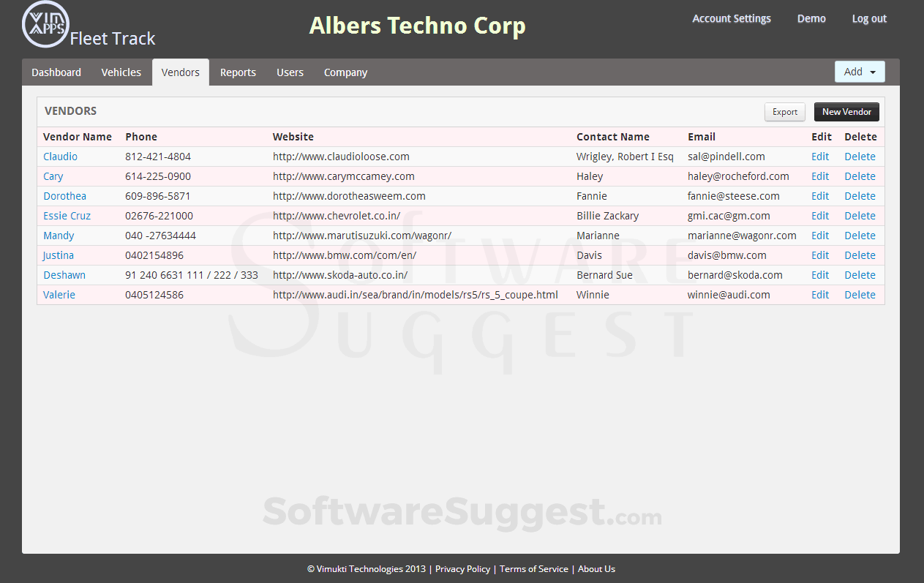Open the Users tab
This screenshot has width=924, height=583.
(x=290, y=72)
